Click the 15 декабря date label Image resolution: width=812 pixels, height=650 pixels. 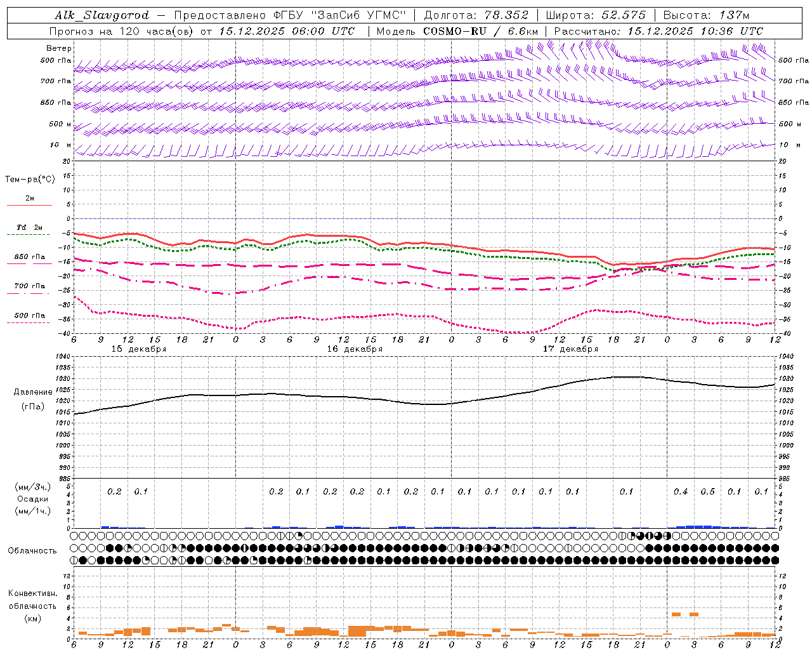pyautogui.click(x=139, y=349)
